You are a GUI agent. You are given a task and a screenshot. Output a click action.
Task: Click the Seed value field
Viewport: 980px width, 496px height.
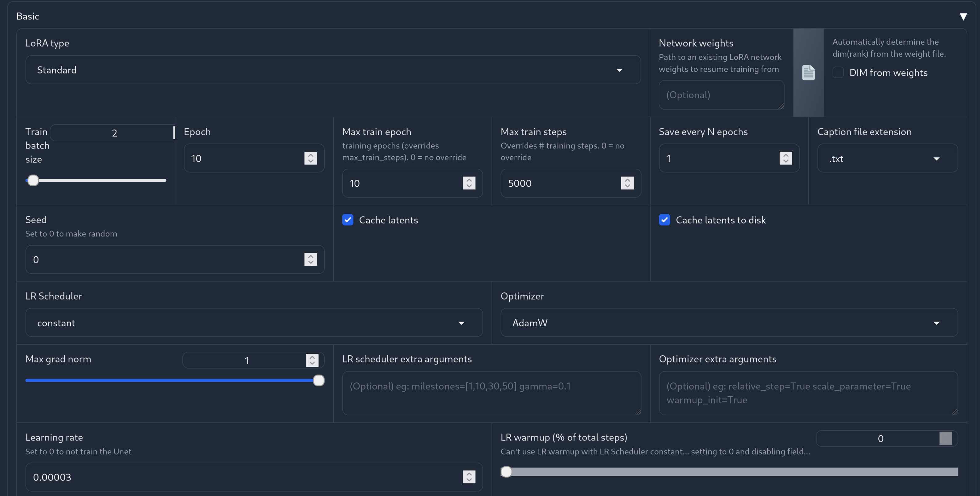pos(175,260)
